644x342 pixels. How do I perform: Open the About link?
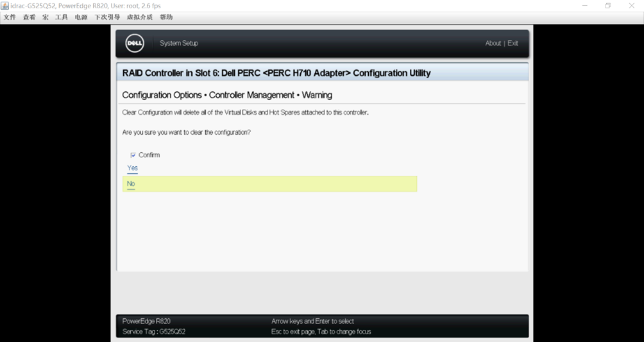[x=493, y=43]
